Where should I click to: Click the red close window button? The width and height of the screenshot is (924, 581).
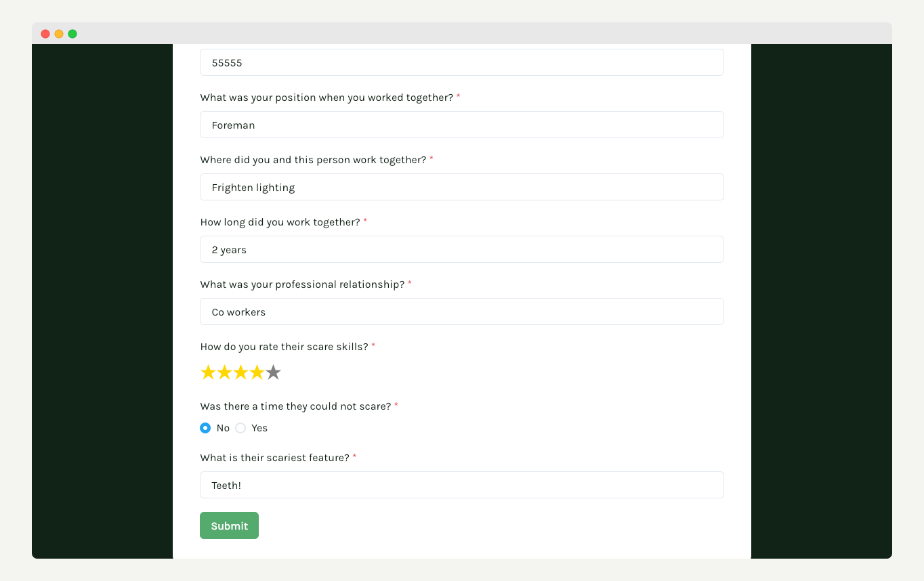pyautogui.click(x=45, y=34)
